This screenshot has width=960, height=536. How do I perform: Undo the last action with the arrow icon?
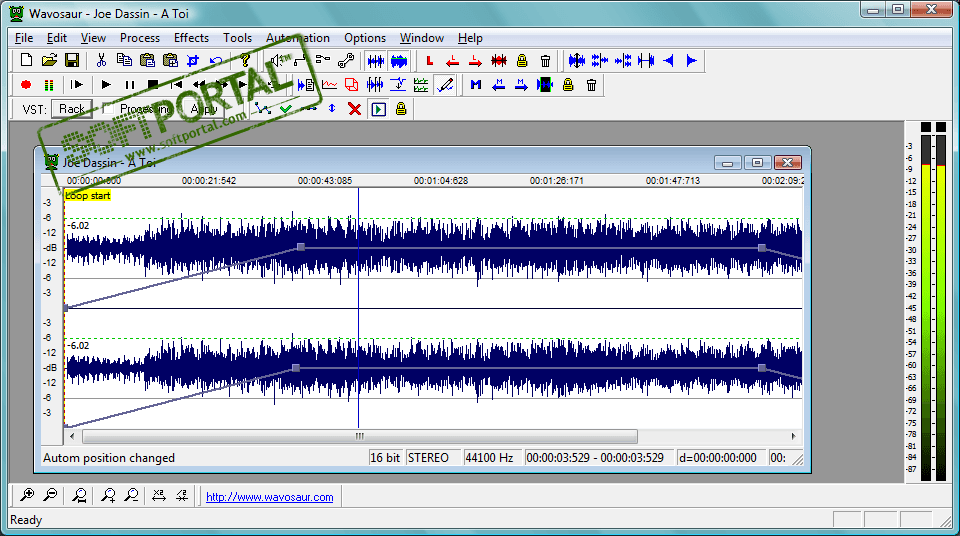click(x=215, y=61)
